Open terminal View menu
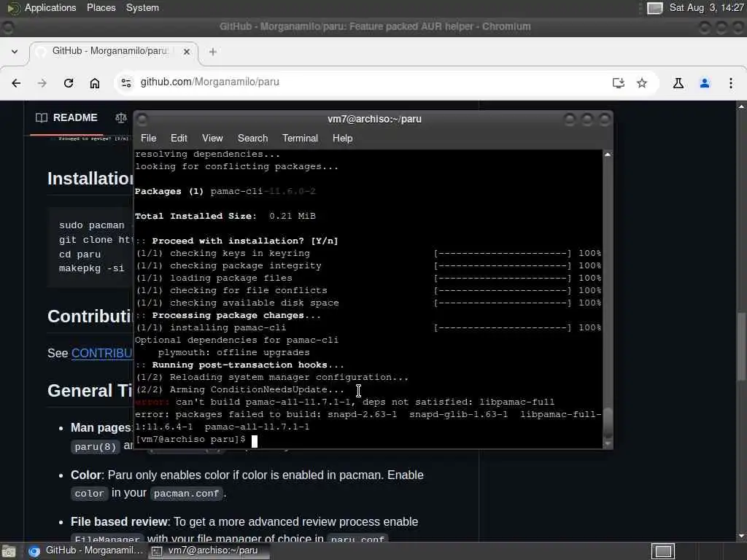 [212, 138]
